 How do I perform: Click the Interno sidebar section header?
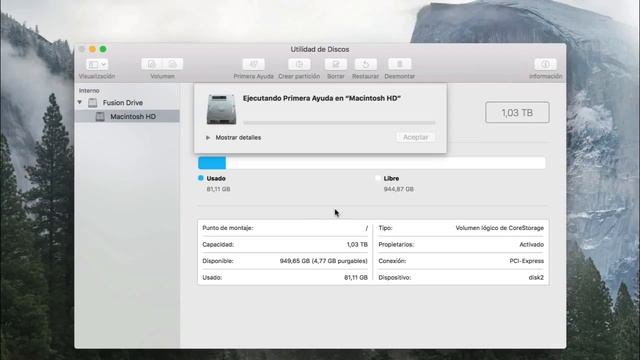(x=89, y=91)
